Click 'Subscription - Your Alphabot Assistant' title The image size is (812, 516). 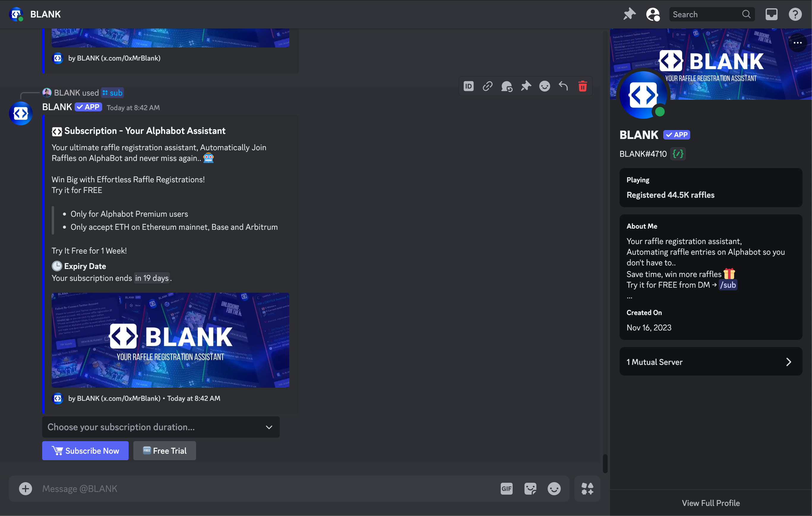point(145,131)
